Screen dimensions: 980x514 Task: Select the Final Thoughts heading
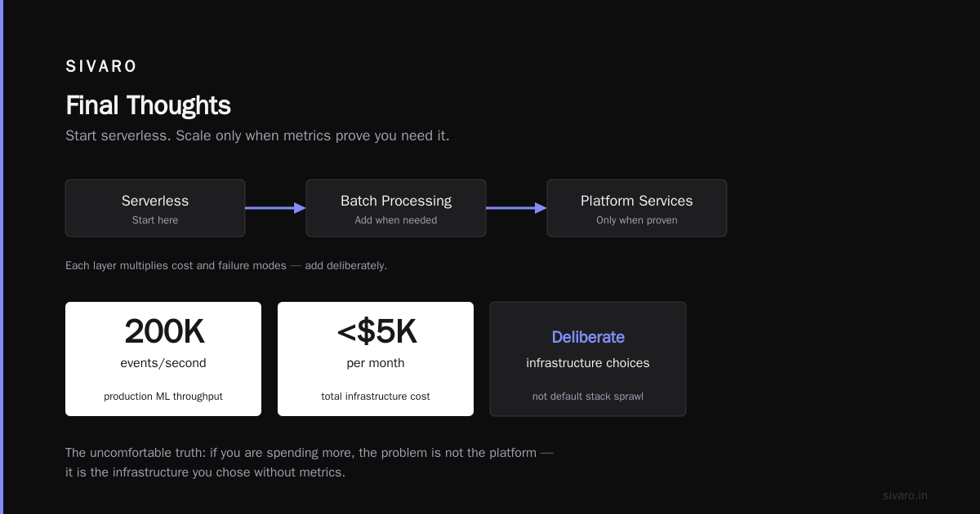tap(148, 105)
